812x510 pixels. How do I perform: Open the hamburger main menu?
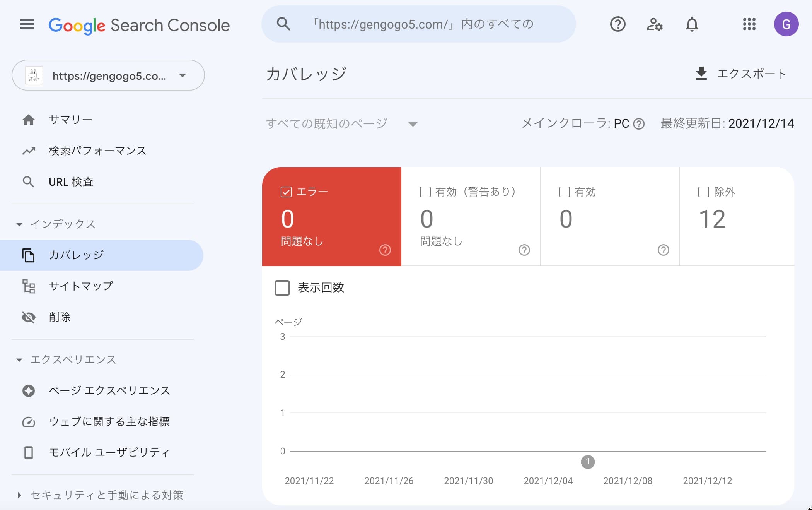27,24
